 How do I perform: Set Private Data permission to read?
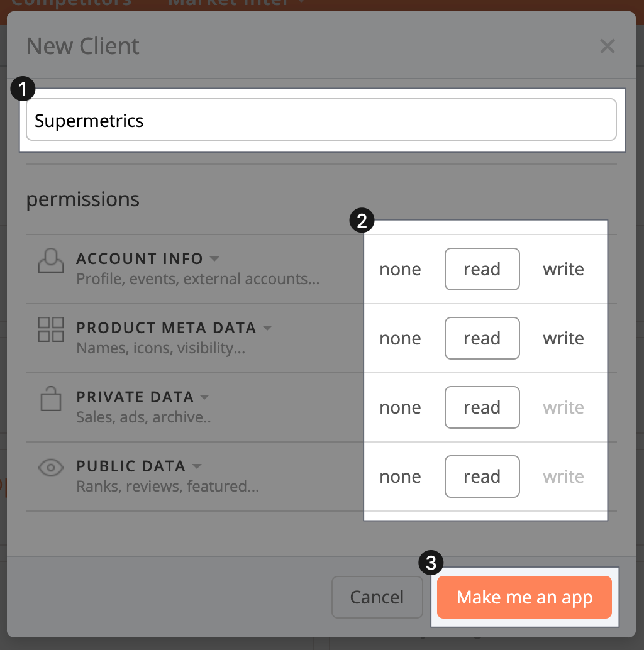coord(482,407)
